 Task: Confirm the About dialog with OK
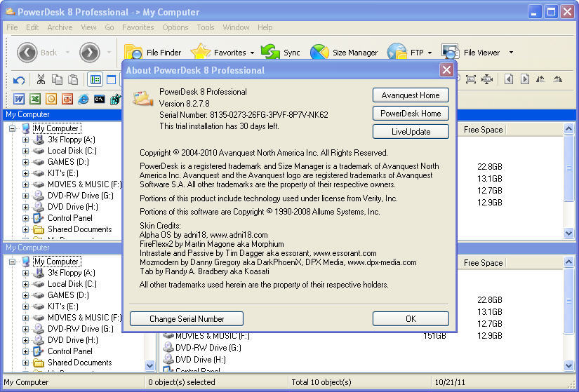pyautogui.click(x=411, y=319)
